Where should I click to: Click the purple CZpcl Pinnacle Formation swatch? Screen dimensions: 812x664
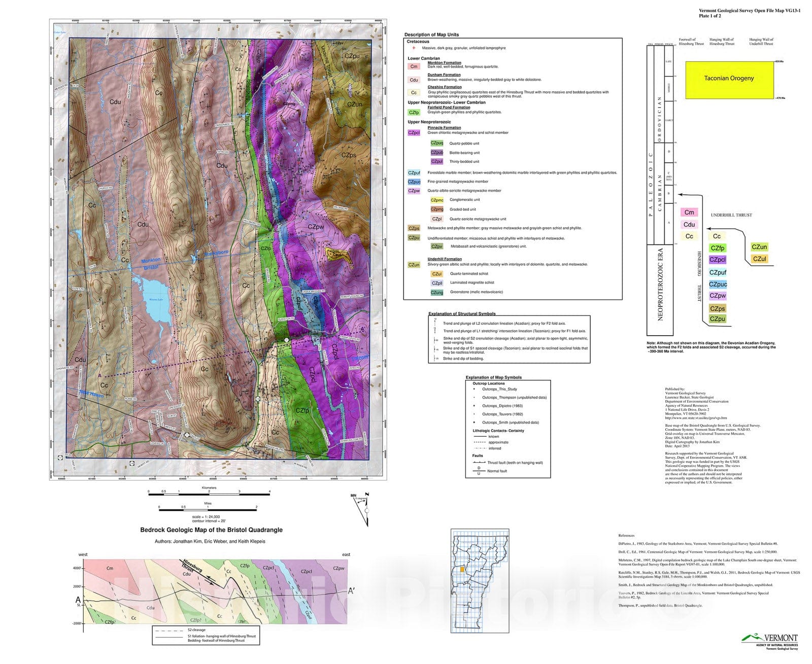pyautogui.click(x=414, y=133)
